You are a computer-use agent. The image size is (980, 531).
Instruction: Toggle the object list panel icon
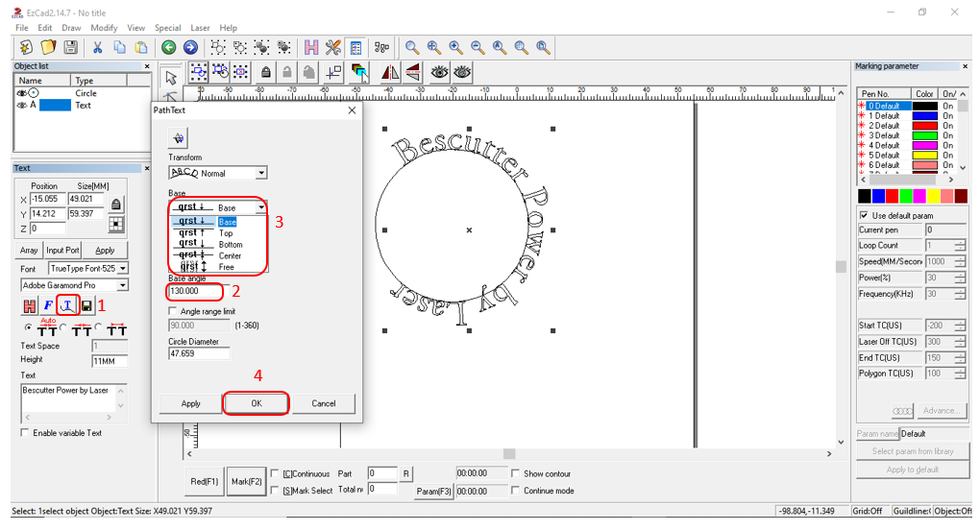coord(355,47)
